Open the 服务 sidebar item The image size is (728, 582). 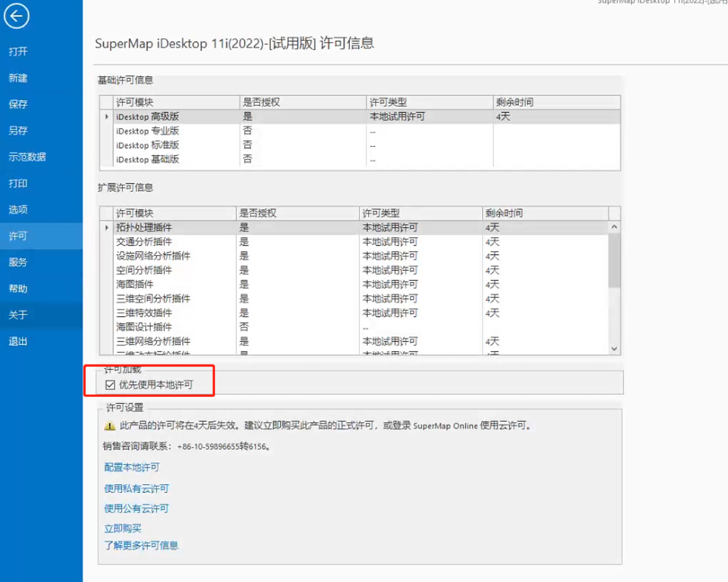click(x=42, y=263)
